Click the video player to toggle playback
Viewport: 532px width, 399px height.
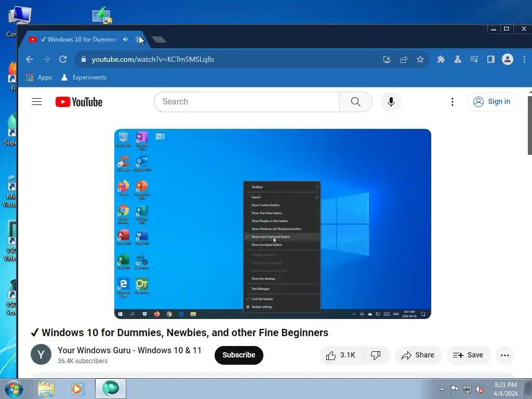(x=272, y=223)
